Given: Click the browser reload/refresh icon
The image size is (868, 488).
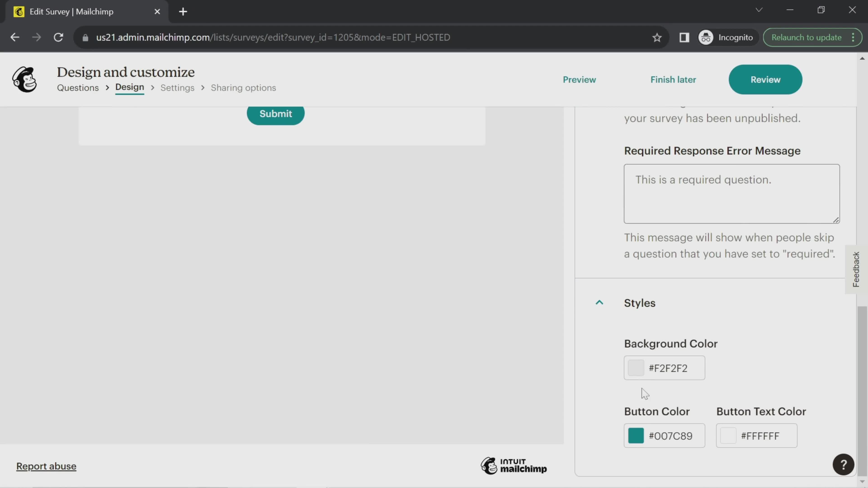Looking at the screenshot, I should [x=58, y=37].
